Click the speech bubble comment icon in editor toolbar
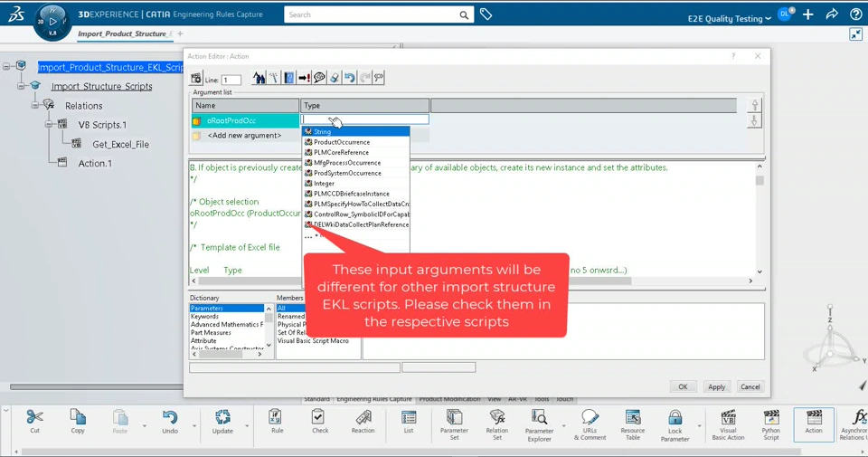The height and width of the screenshot is (457, 868). coord(319,78)
